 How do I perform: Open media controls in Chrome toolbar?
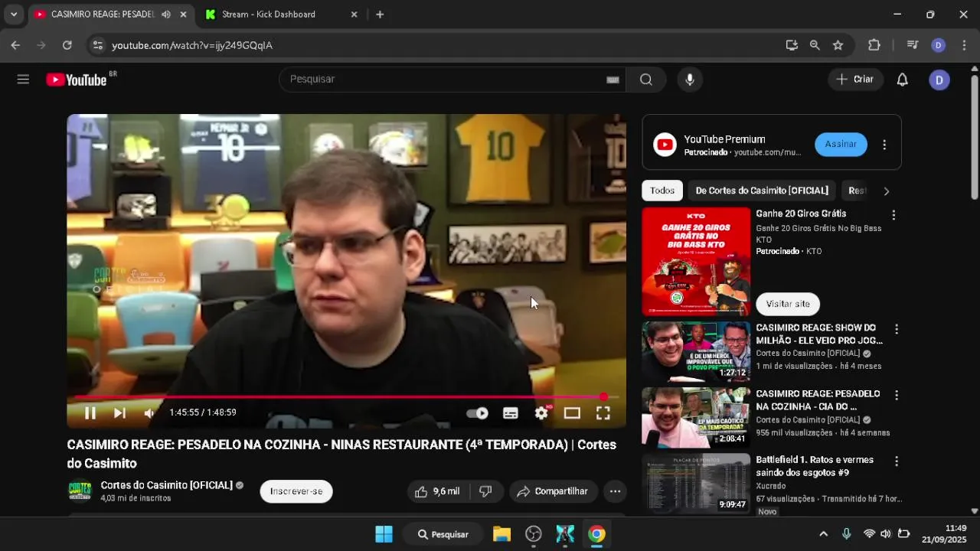click(x=912, y=45)
